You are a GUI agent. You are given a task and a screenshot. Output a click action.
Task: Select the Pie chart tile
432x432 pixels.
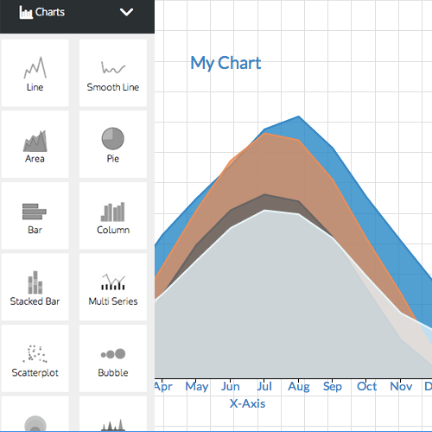tap(113, 144)
